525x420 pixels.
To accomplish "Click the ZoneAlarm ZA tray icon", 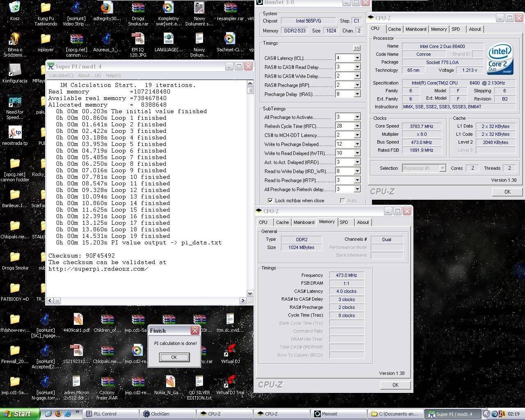I will click(x=502, y=414).
